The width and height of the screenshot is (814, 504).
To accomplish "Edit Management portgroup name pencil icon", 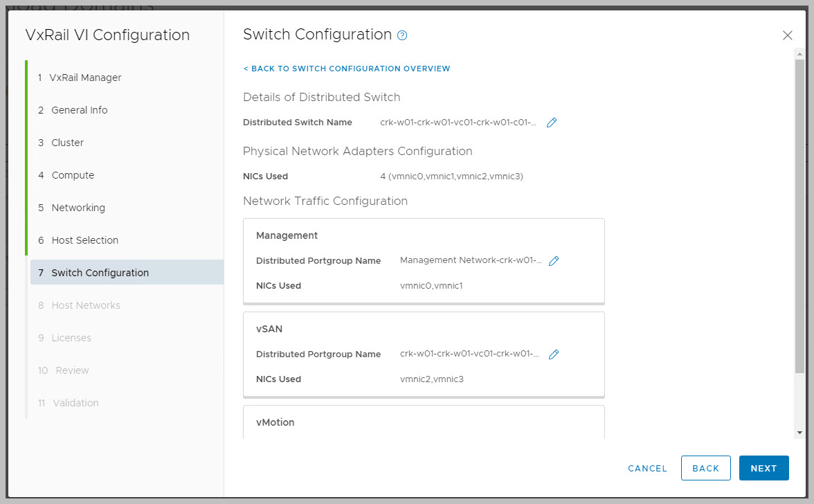I will click(x=554, y=261).
